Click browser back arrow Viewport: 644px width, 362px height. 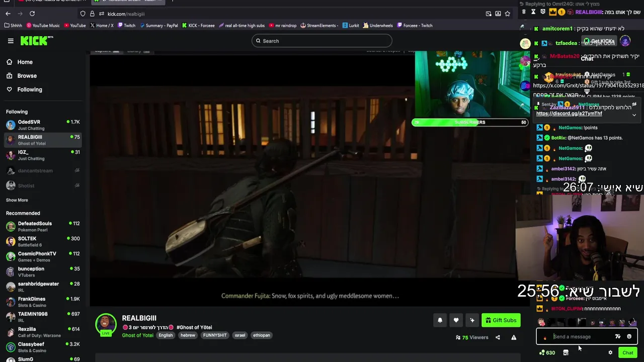tap(8, 14)
